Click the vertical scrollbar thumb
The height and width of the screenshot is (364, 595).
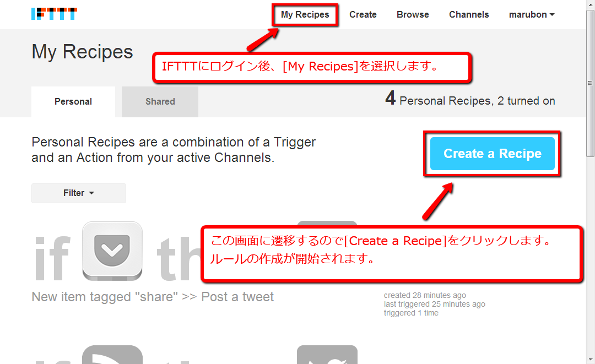pos(590,83)
